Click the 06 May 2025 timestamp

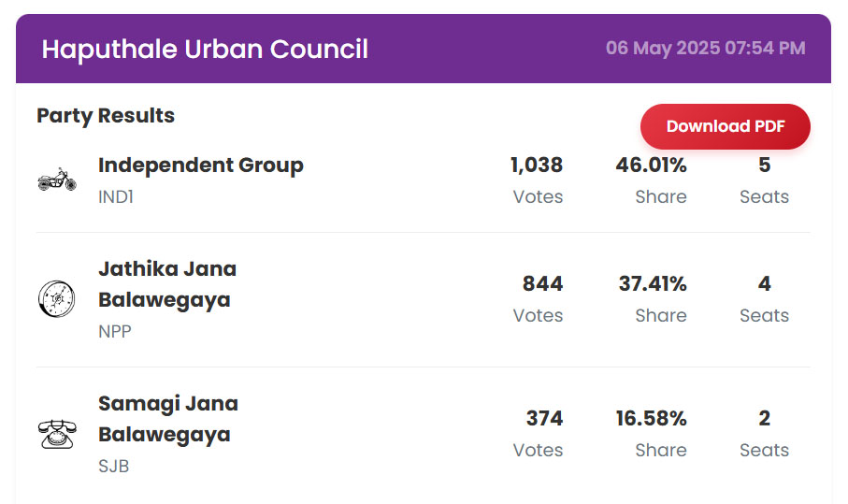tap(705, 48)
